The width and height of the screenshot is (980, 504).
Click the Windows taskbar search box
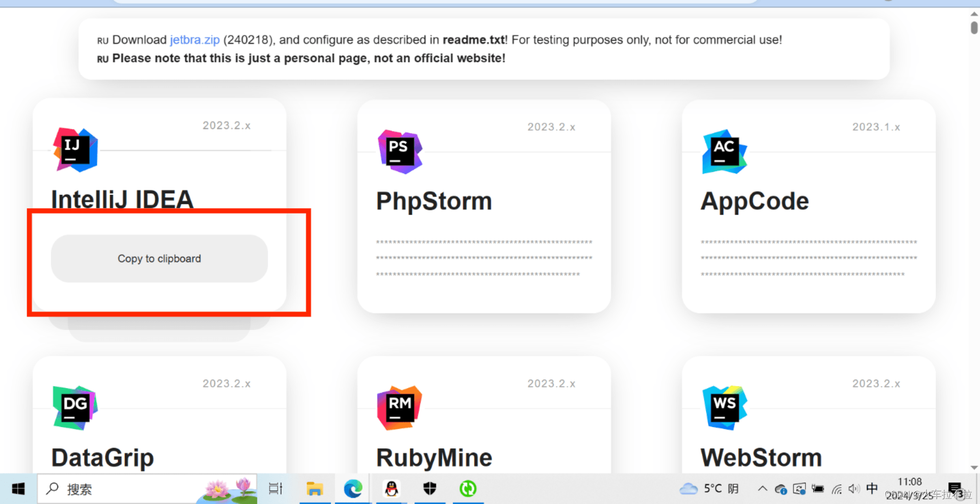(147, 489)
